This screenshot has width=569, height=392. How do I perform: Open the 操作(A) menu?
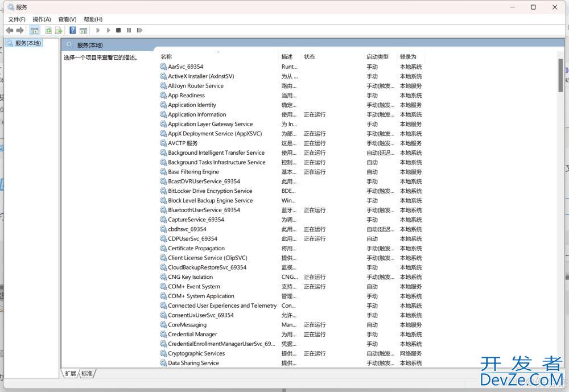tap(42, 19)
